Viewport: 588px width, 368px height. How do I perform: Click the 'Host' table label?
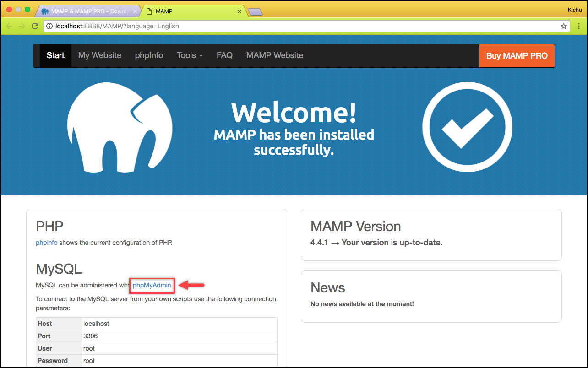point(45,324)
